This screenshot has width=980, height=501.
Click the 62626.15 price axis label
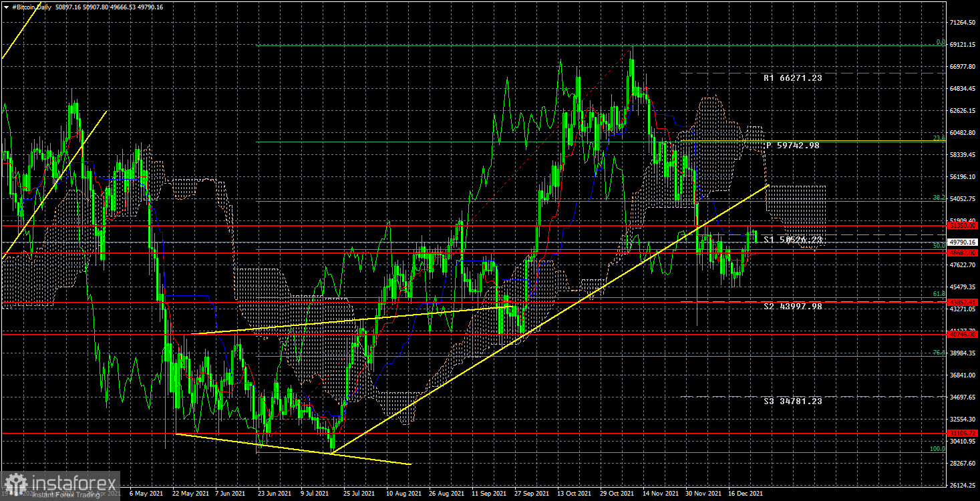(x=963, y=110)
